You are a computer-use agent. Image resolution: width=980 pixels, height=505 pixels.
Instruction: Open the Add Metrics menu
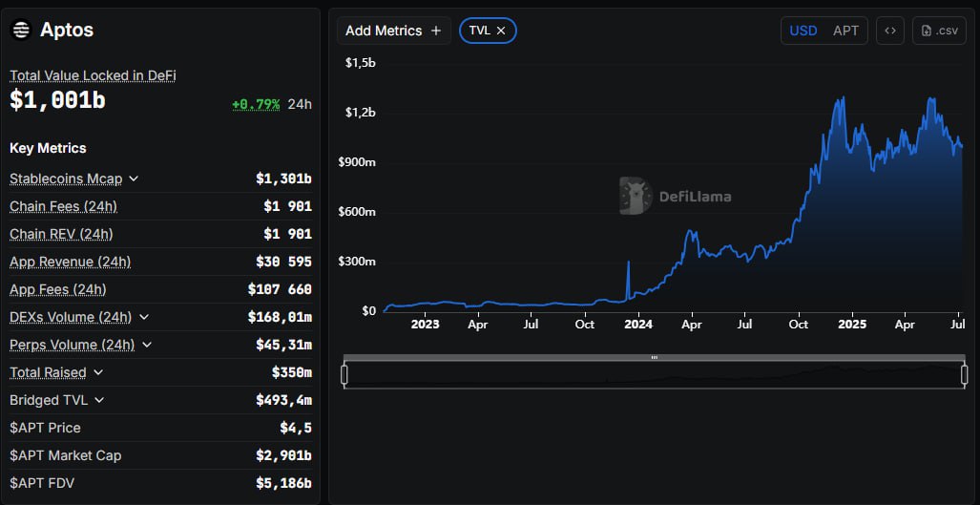click(394, 31)
